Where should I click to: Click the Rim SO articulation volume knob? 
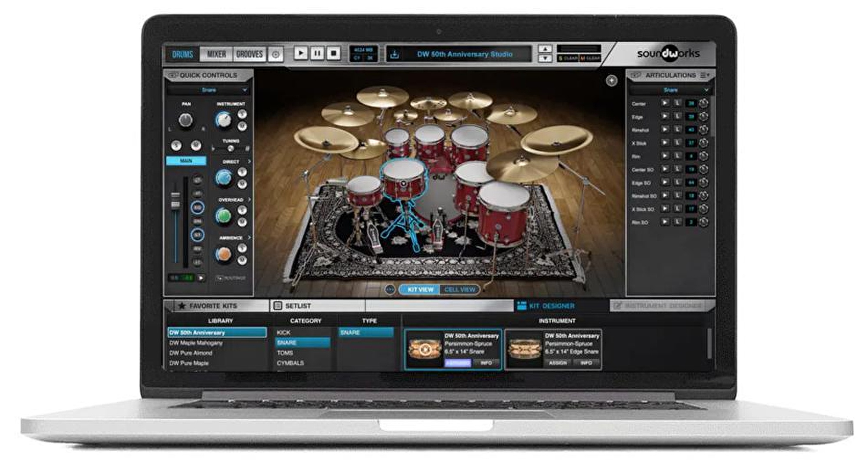click(x=704, y=222)
